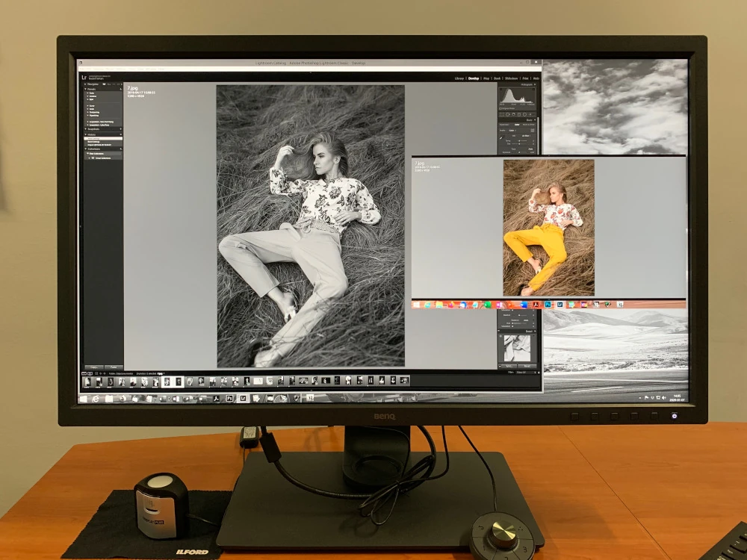Open Internet Explorer from the taskbar
This screenshot has width=747, height=560.
96,399
